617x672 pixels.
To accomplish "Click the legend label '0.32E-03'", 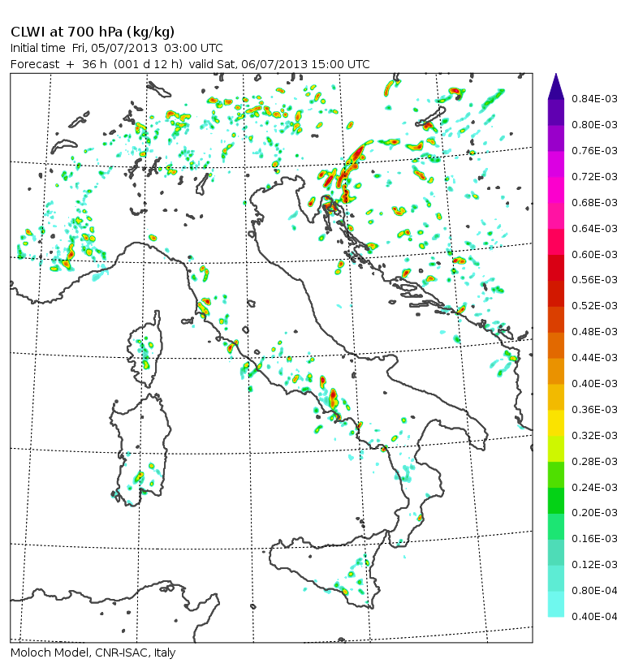I will tap(594, 436).
